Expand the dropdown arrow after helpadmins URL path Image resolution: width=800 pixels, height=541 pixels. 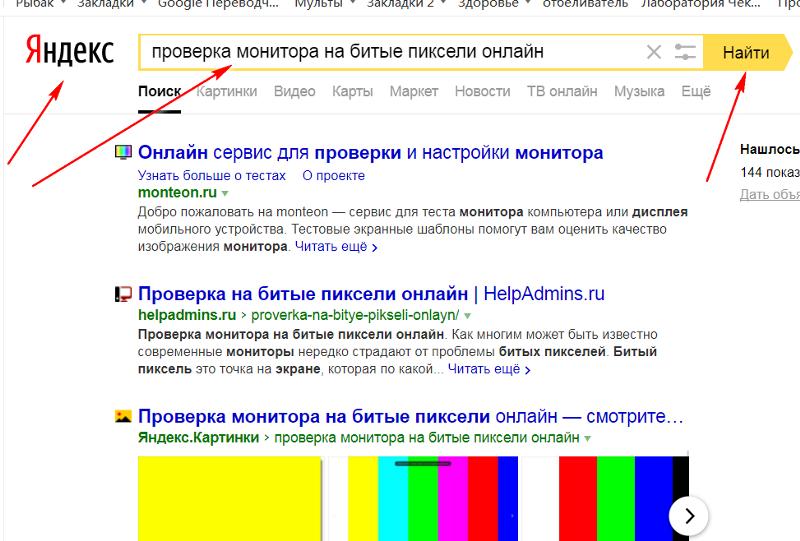467,316
